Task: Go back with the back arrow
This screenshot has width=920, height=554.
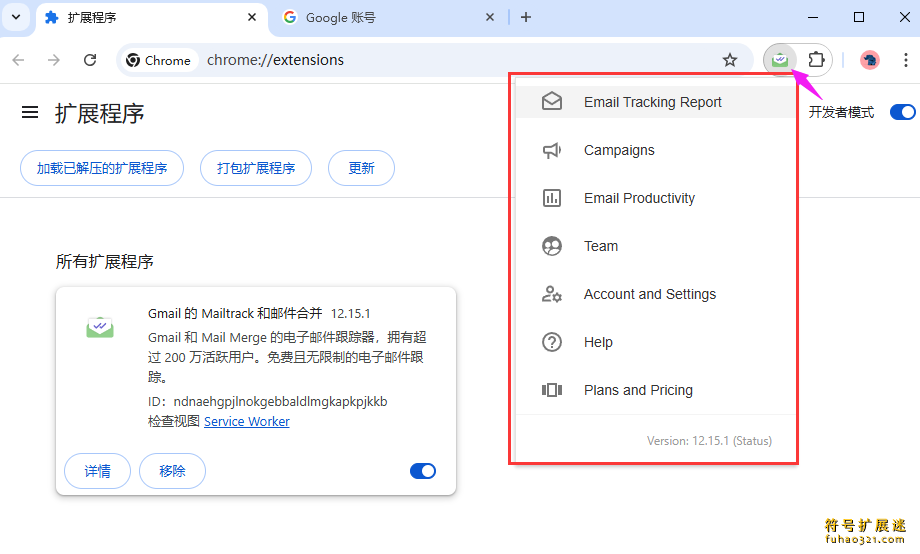Action: [19, 60]
